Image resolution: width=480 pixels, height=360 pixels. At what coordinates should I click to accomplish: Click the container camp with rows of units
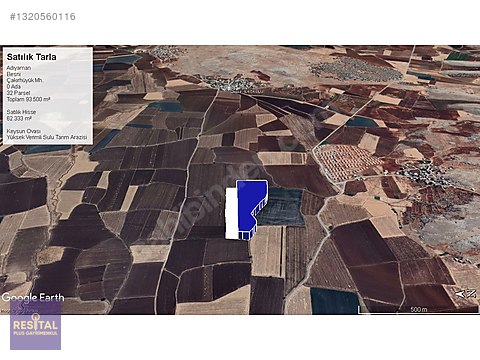348,162
